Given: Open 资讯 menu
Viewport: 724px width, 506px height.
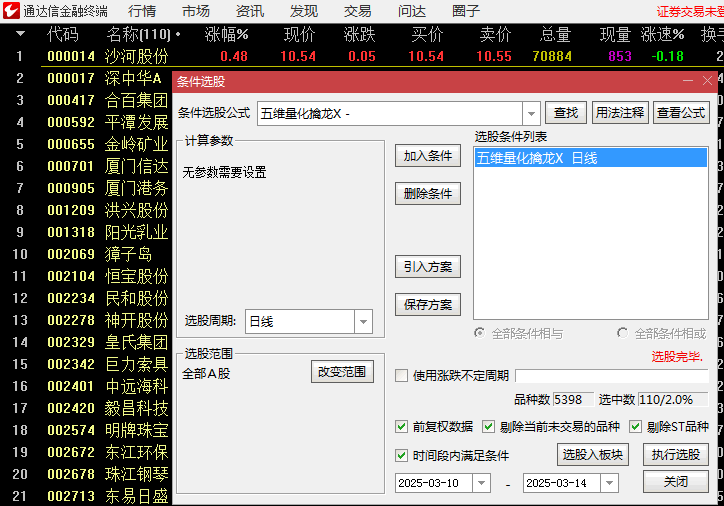Looking at the screenshot, I should (x=250, y=11).
